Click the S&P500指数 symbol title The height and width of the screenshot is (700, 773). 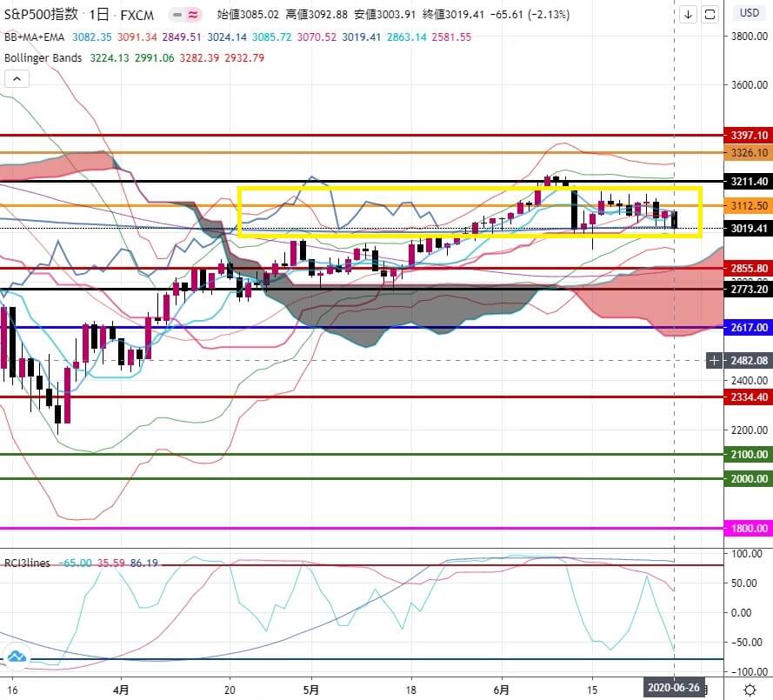click(x=41, y=14)
